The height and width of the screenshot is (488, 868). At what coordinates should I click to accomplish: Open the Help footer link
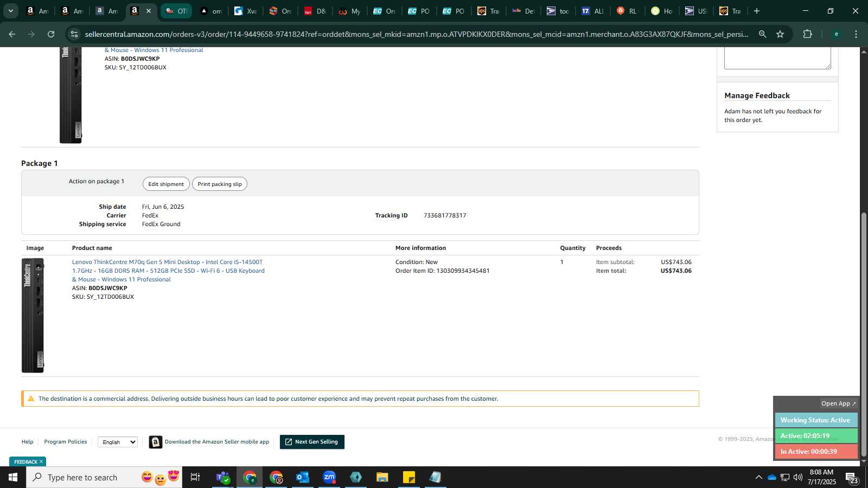tap(27, 442)
